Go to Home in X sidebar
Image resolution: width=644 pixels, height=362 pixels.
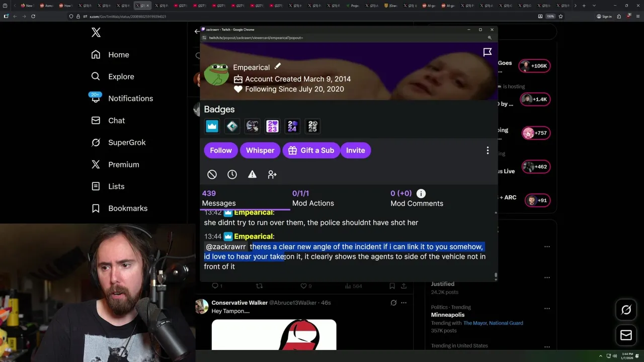(111, 54)
